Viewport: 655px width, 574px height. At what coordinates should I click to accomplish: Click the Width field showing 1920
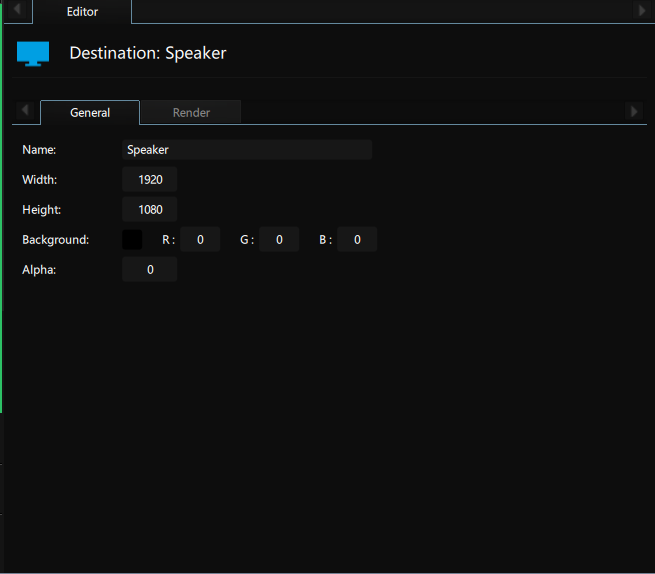tap(150, 180)
